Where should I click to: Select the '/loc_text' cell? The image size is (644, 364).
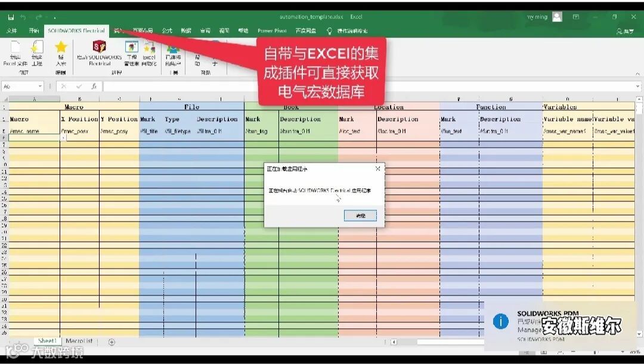357,131
